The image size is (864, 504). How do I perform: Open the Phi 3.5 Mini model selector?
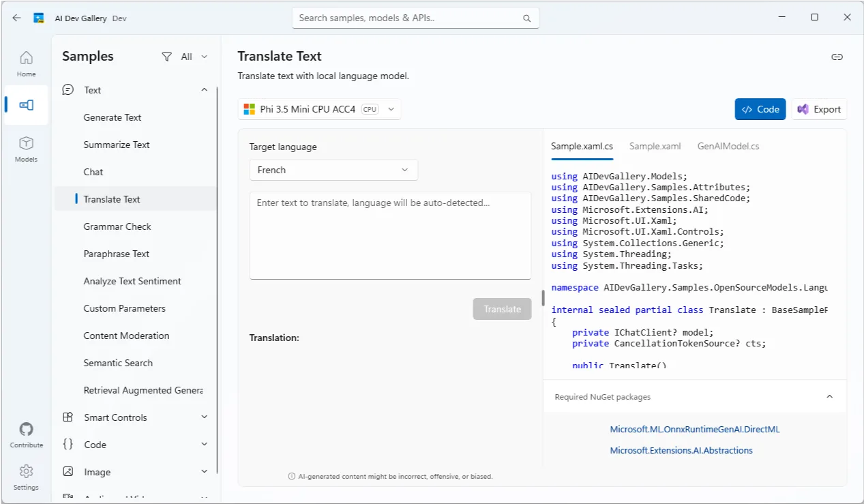coord(320,109)
